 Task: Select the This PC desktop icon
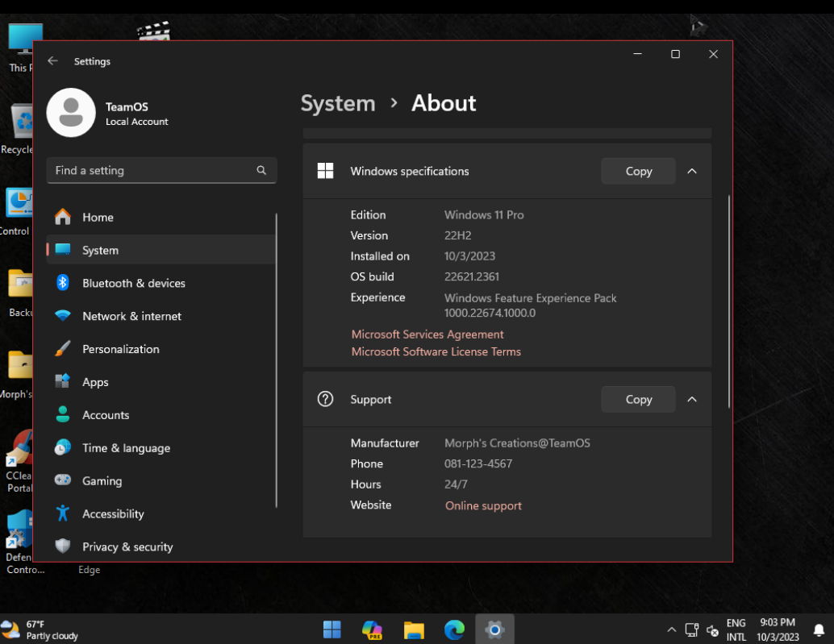pyautogui.click(x=19, y=48)
